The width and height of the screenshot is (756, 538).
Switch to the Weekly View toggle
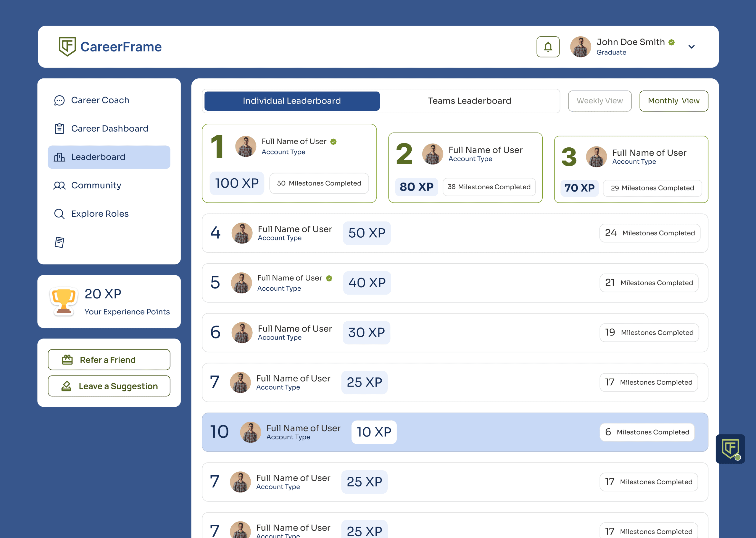[x=599, y=101]
